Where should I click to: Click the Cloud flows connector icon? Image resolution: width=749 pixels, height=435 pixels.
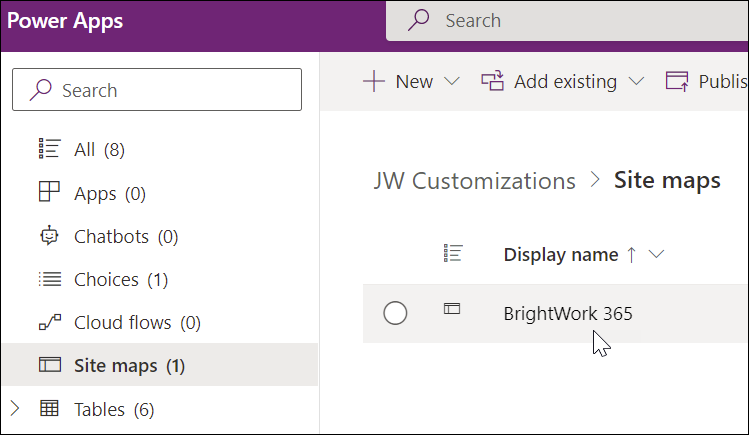(49, 323)
